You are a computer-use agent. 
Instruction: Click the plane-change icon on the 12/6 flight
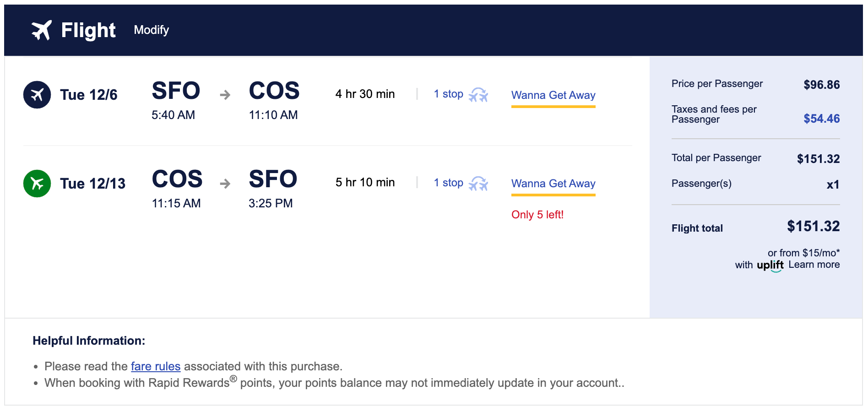tap(478, 95)
